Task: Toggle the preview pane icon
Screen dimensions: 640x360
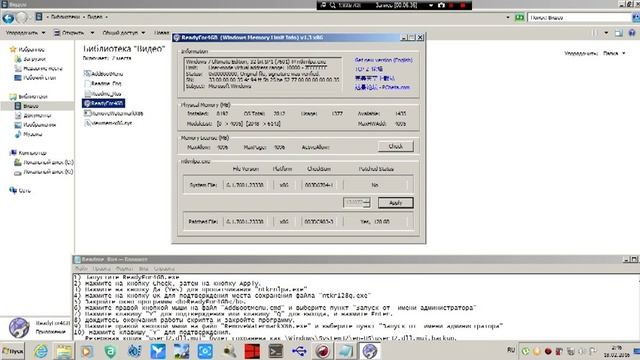Action: coord(619,33)
